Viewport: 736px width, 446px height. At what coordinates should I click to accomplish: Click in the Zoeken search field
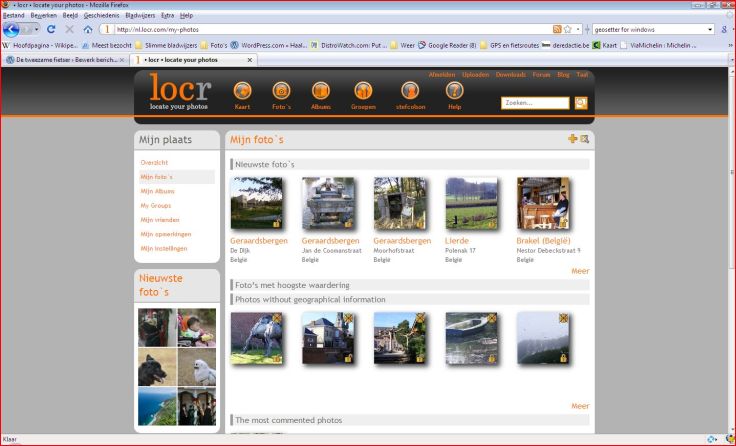535,103
